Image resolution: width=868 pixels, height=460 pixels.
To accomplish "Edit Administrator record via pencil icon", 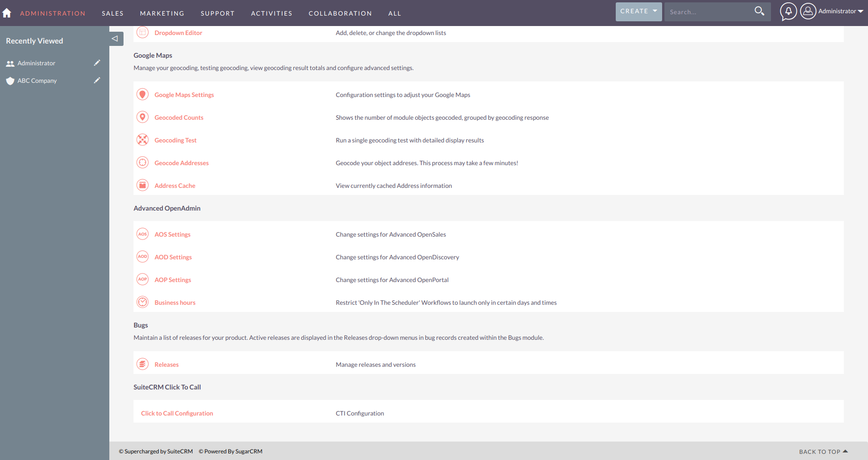I will point(97,63).
